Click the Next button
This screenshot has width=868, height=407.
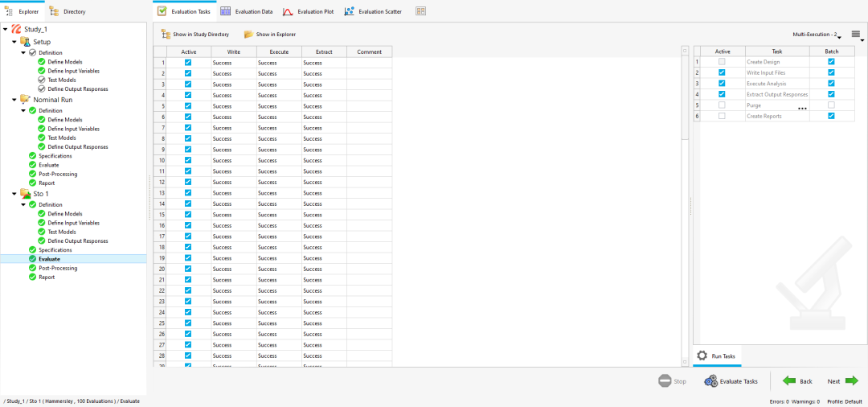[x=842, y=381]
